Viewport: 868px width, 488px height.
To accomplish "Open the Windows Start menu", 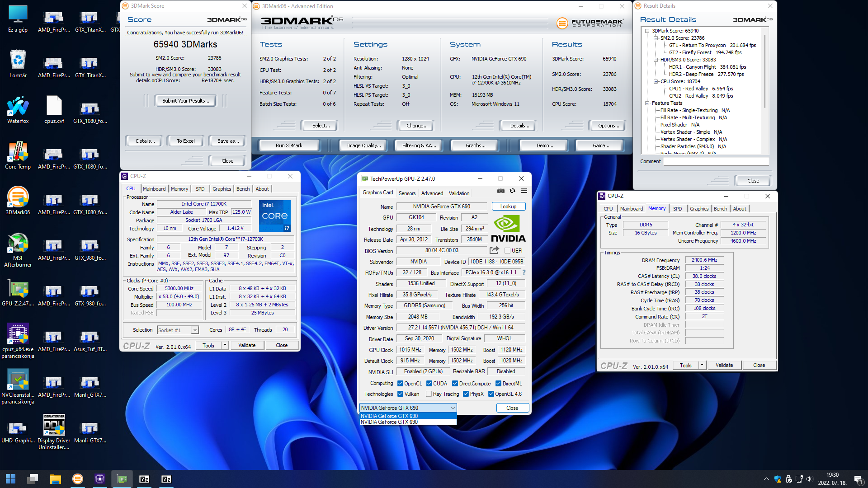I will (10, 479).
